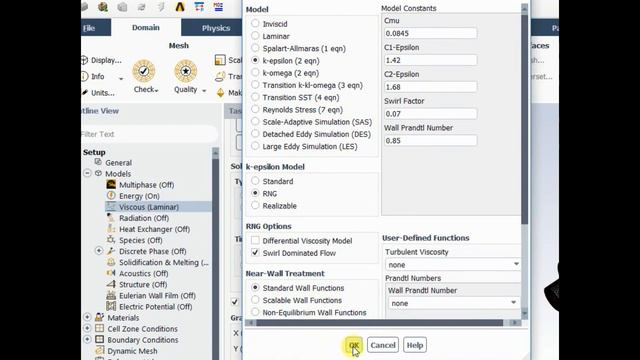Click the Swirl Factor value field

point(430,114)
